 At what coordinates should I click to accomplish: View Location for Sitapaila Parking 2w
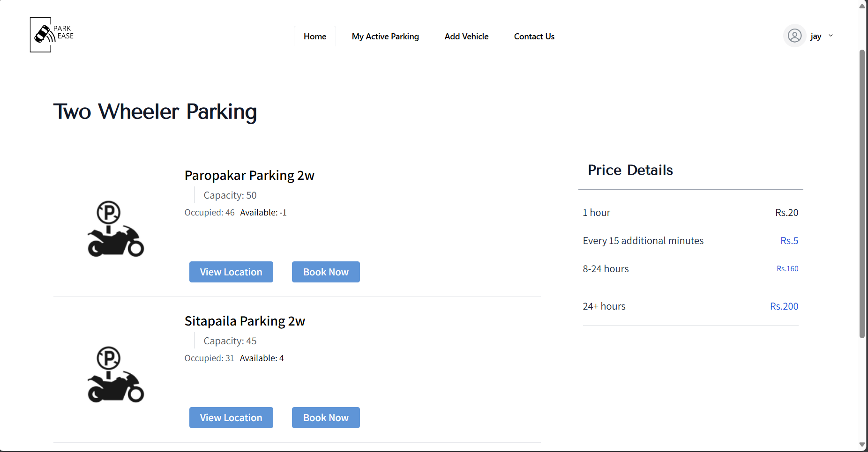[231, 418]
